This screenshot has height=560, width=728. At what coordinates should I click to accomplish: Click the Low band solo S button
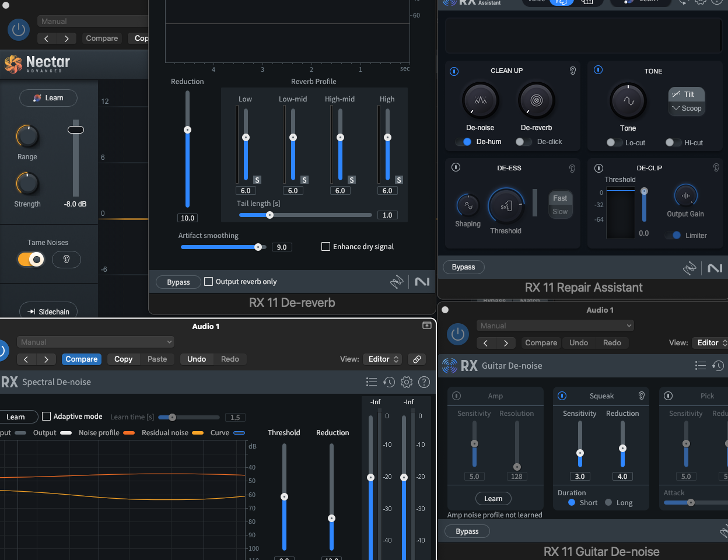(x=257, y=180)
